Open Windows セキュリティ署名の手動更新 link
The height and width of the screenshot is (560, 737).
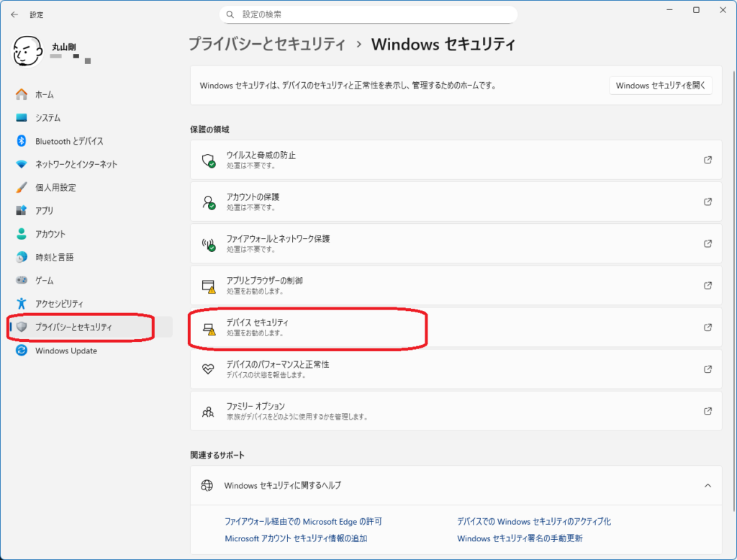[520, 538]
